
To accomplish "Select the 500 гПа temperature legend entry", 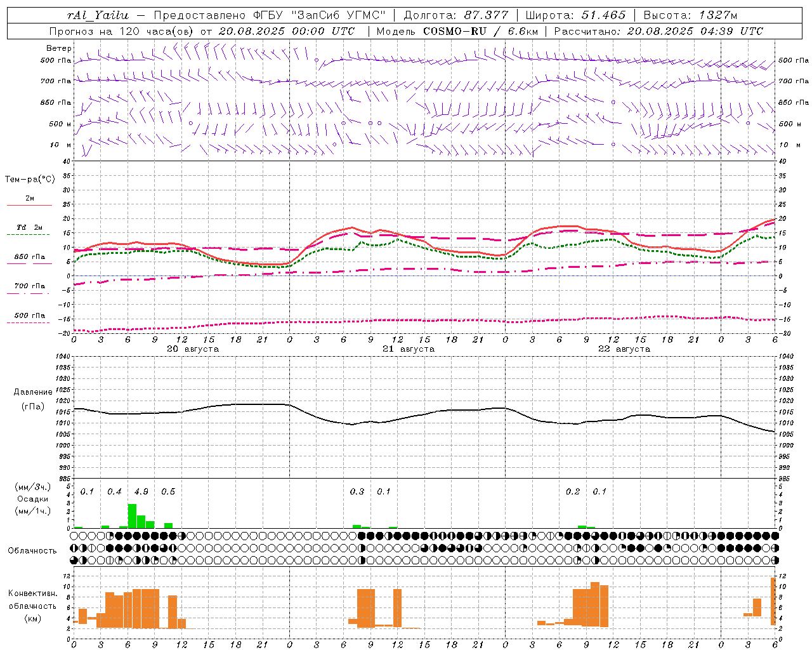I will (x=30, y=315).
